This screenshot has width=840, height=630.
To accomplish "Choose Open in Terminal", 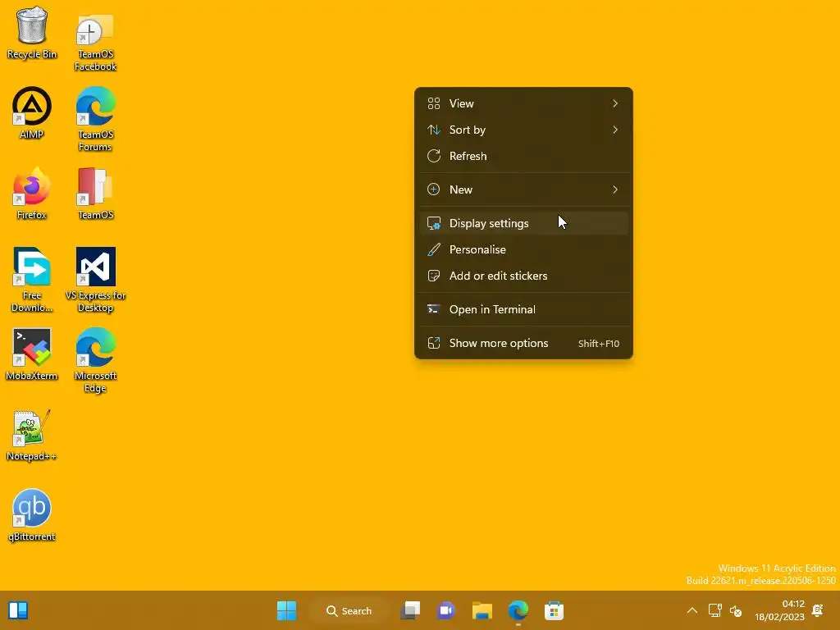I will pos(523,309).
